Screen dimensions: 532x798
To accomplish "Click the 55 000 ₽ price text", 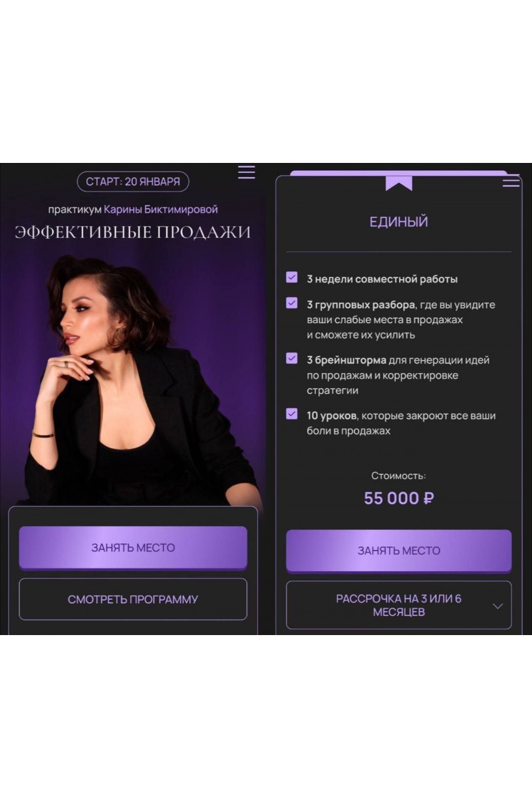I will point(399,498).
